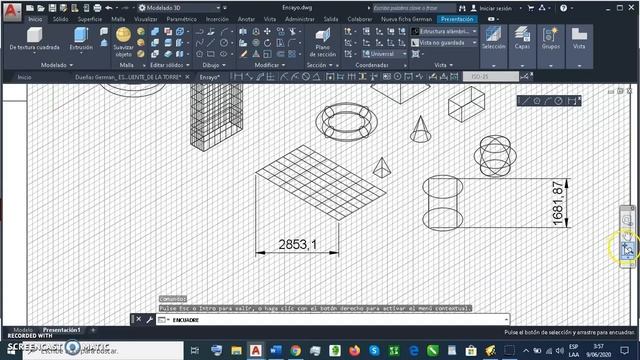Open the Ensayo drawing file tab
This screenshot has width=640, height=360.
[209, 77]
